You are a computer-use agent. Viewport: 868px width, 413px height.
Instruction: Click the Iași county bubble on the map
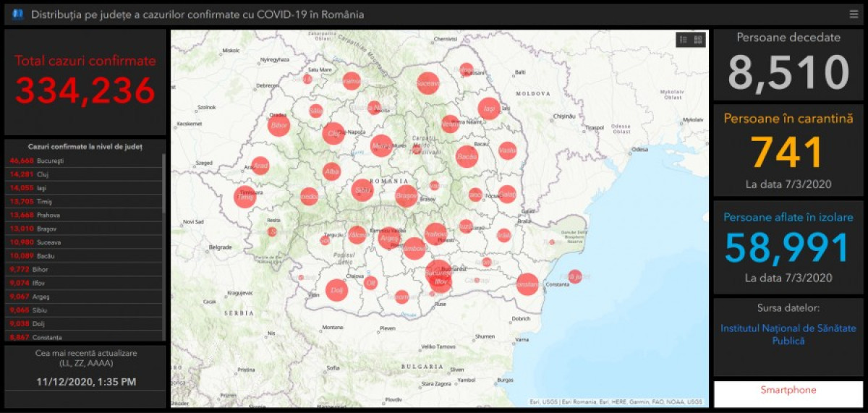[x=489, y=108]
